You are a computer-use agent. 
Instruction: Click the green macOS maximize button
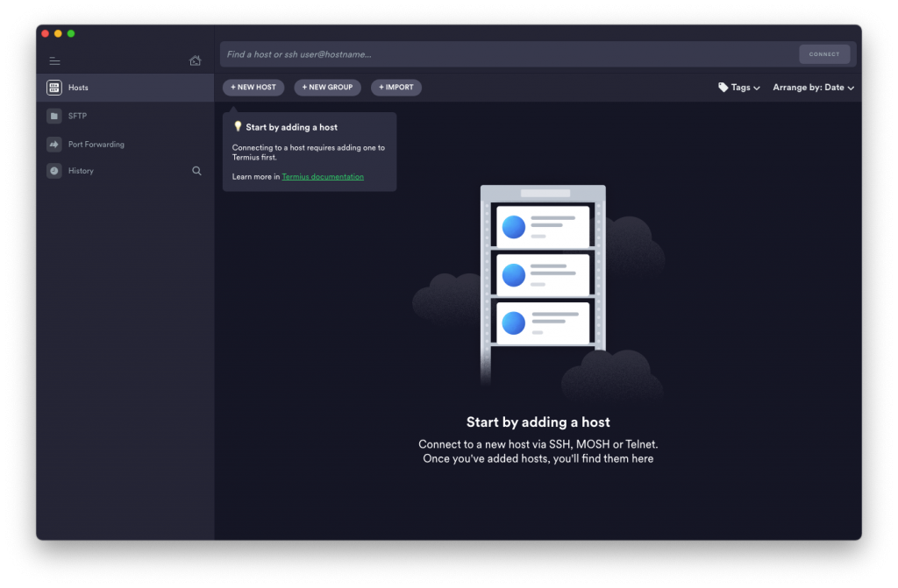(x=71, y=34)
